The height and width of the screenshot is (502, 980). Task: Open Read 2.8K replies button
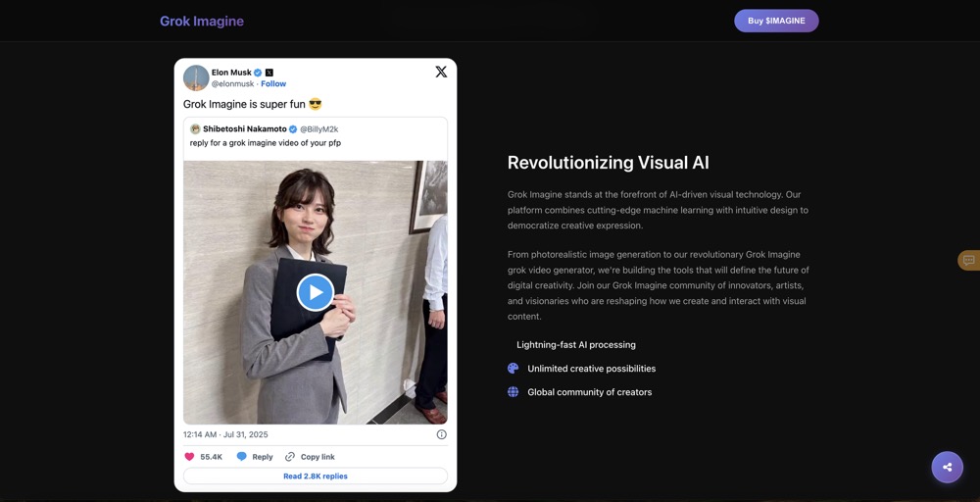pyautogui.click(x=315, y=476)
